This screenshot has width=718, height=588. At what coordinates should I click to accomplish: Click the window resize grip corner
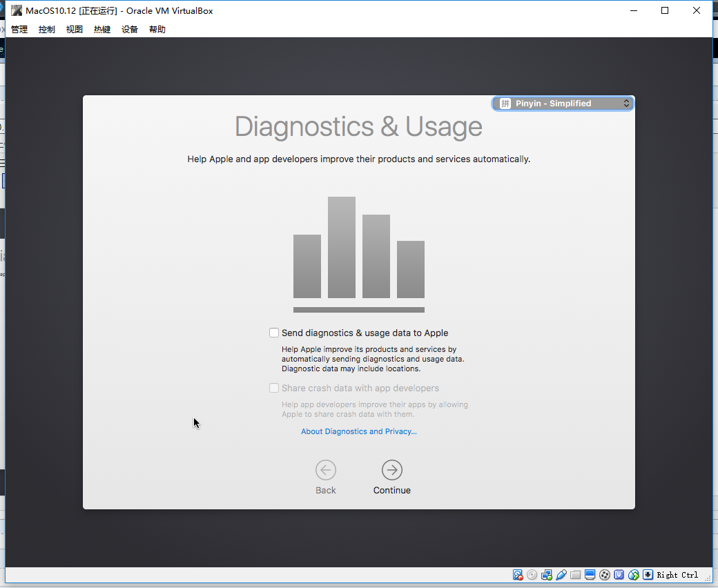coord(708,578)
